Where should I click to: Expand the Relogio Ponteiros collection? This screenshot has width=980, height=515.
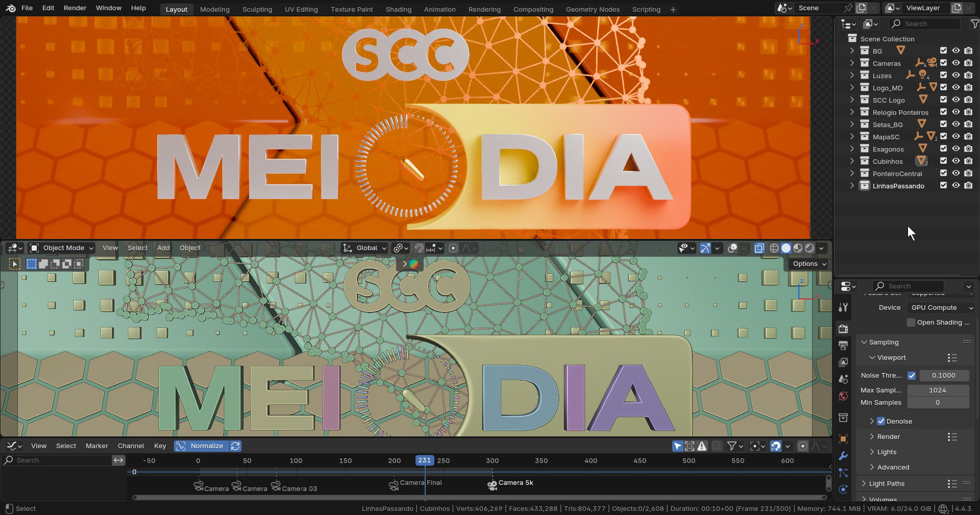tap(852, 112)
